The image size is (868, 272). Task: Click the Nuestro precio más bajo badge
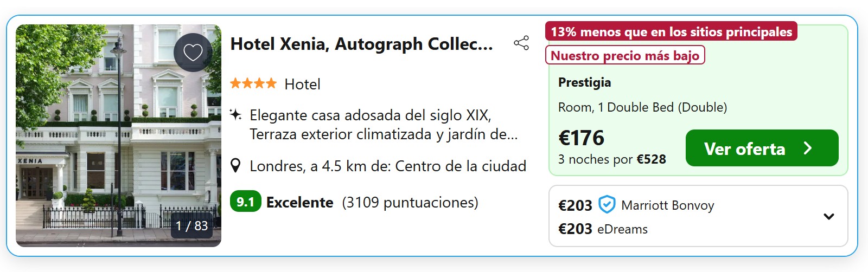pos(624,55)
